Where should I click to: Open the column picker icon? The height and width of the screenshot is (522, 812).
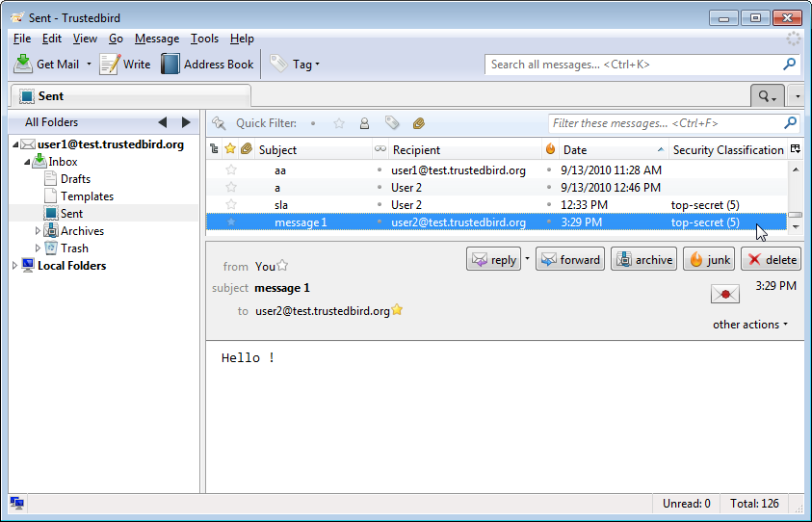[795, 149]
